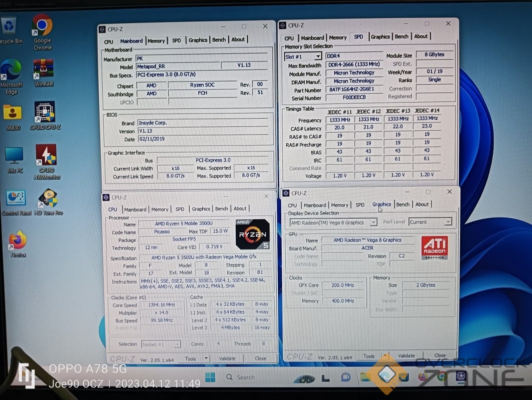The width and height of the screenshot is (532, 400).
Task: Click Close button in the GPU window
Action: tap(440, 355)
